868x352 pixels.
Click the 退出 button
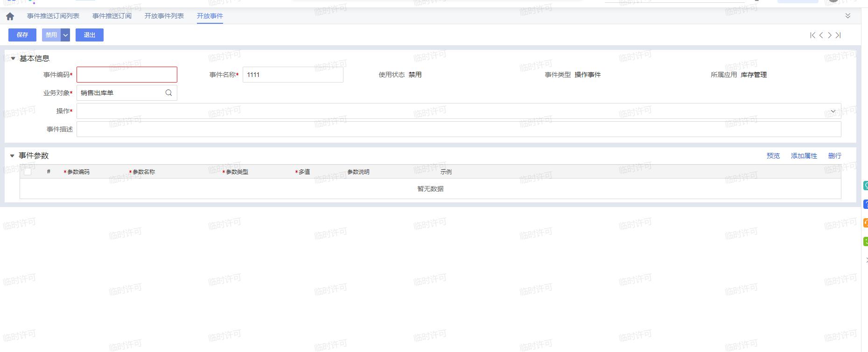coord(90,35)
